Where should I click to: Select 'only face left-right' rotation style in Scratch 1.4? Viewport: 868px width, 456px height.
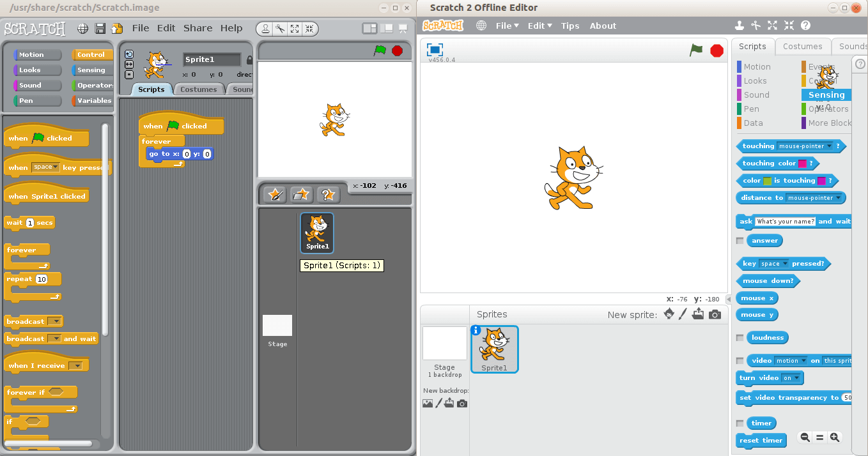pyautogui.click(x=129, y=65)
